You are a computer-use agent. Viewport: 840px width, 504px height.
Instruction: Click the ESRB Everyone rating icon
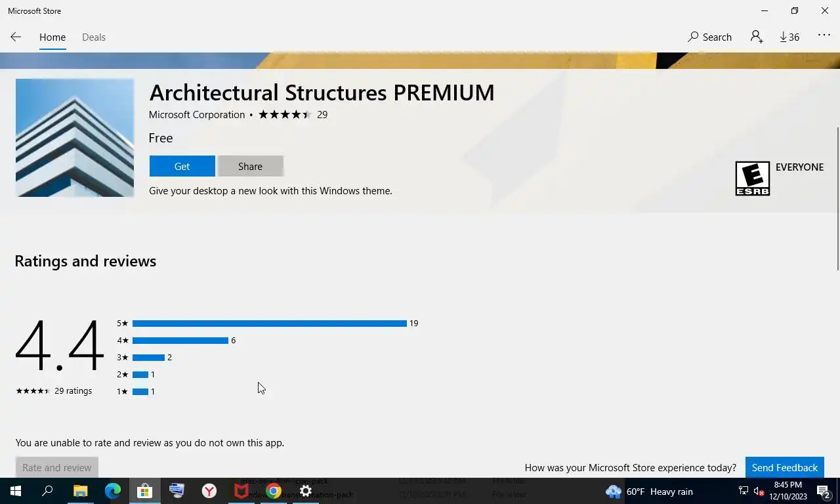[752, 178]
